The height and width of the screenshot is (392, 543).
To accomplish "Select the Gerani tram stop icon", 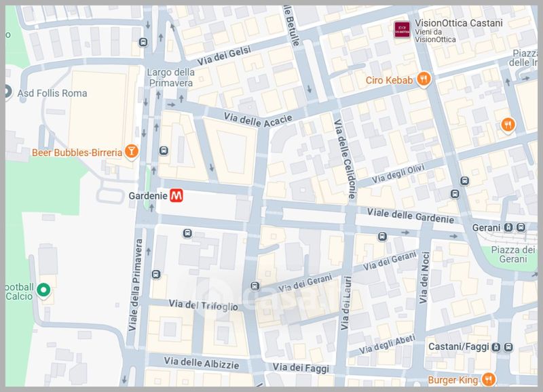I will [x=508, y=227].
